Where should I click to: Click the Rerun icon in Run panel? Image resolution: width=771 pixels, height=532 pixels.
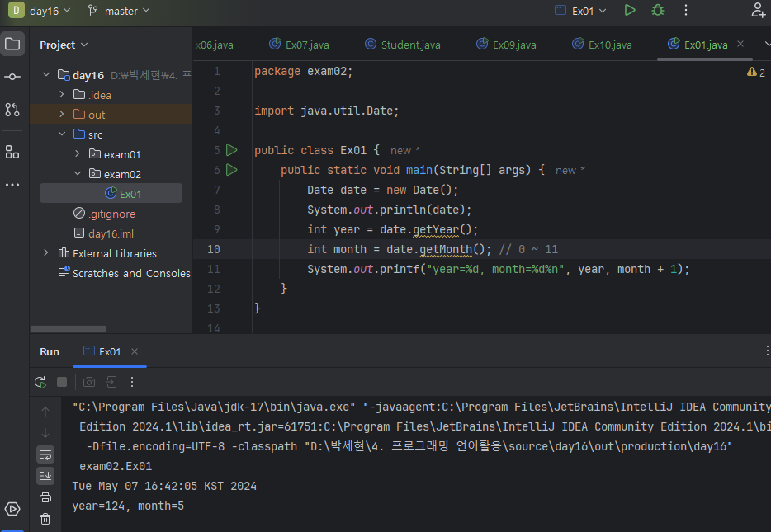(40, 382)
